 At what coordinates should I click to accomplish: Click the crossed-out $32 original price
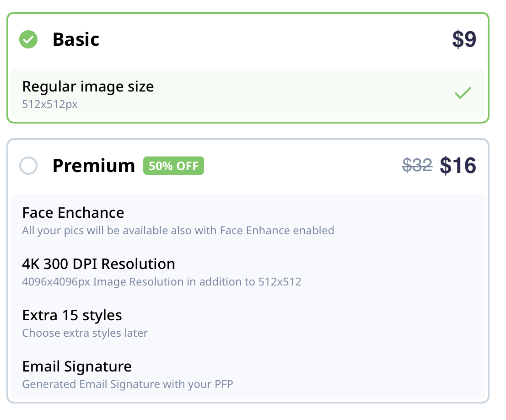(x=417, y=165)
